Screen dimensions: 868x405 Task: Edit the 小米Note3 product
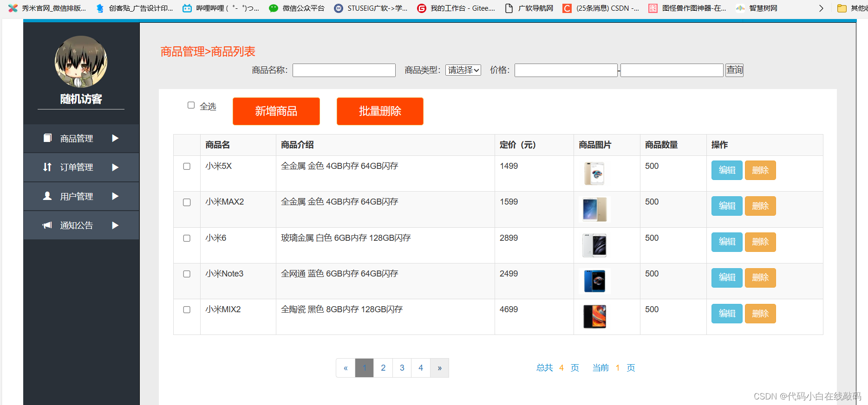coord(727,277)
